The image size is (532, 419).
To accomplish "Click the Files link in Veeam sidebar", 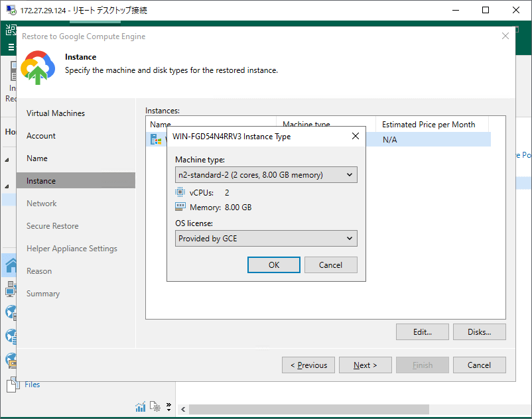I will pyautogui.click(x=33, y=385).
